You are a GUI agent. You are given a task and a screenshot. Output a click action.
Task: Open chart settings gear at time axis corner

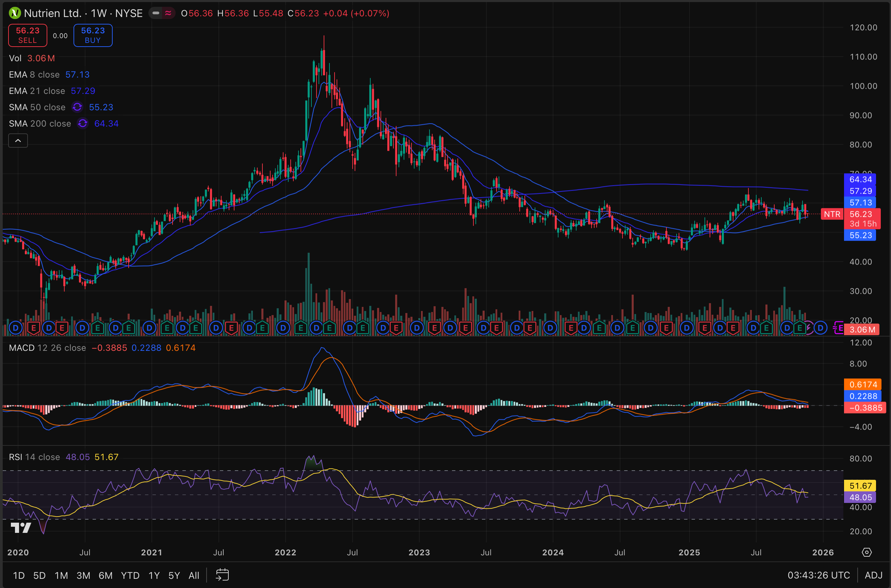[866, 552]
